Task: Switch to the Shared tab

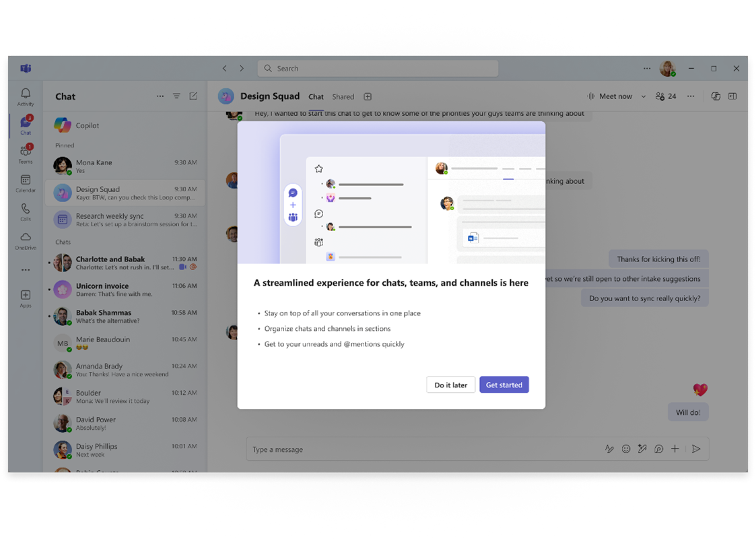Action: pyautogui.click(x=343, y=96)
